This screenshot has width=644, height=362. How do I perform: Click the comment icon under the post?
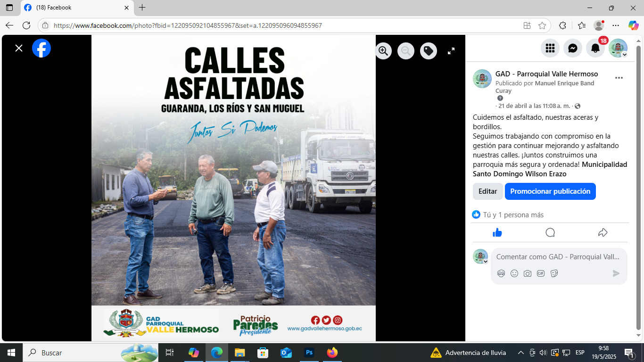(550, 232)
